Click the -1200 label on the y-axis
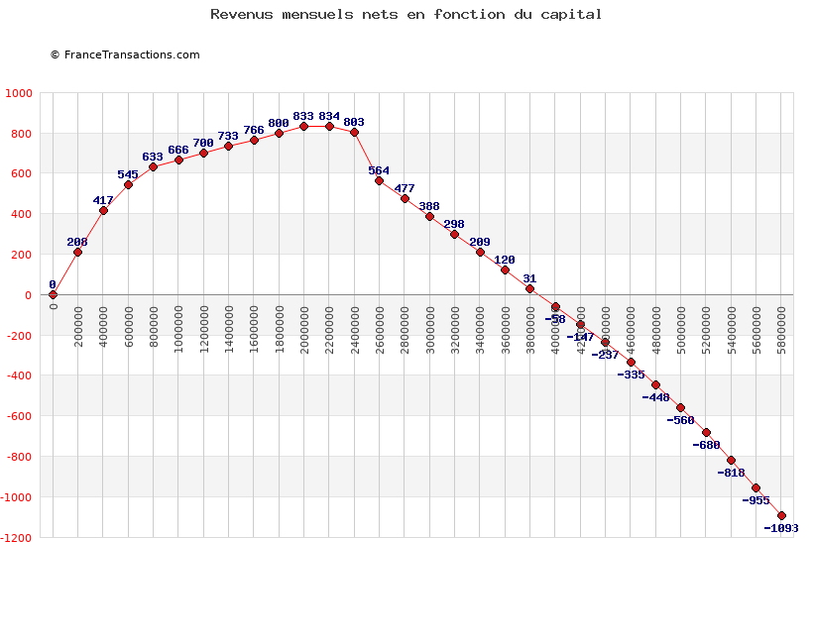This screenshot has height=644, width=813. 16,538
